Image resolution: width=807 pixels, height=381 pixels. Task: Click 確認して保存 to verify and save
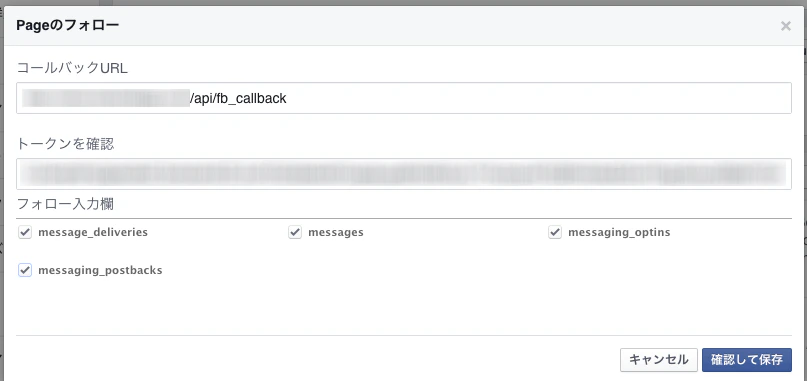747,360
